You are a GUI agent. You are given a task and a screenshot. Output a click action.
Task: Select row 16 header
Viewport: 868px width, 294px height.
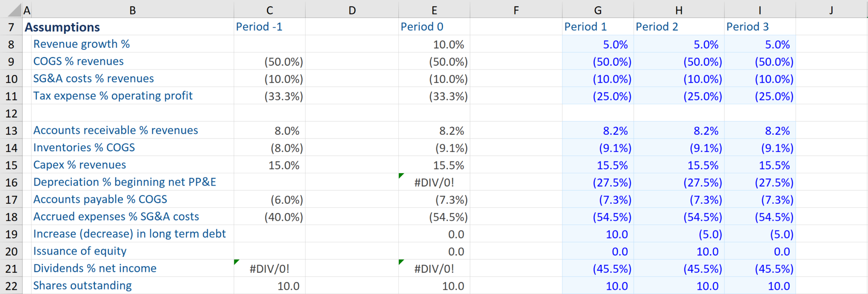coord(11,182)
